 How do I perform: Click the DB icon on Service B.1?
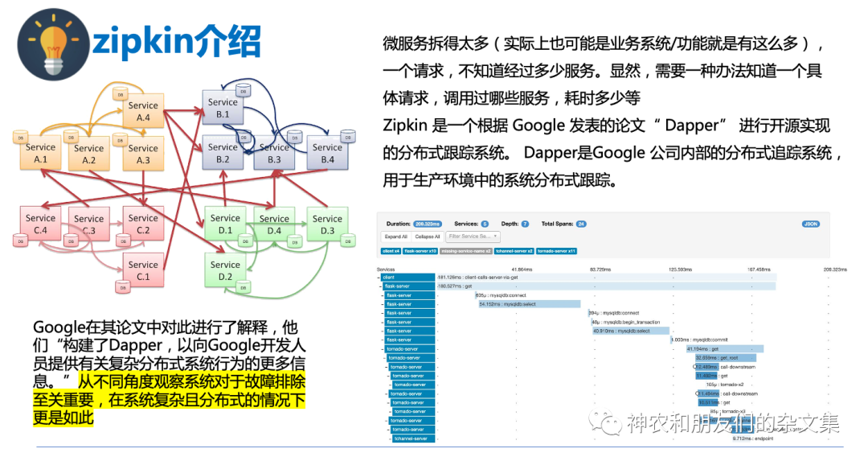[x=243, y=90]
